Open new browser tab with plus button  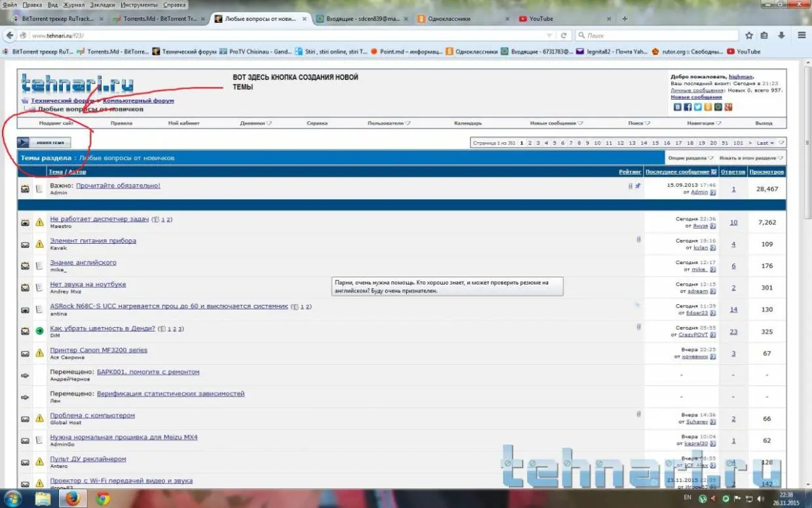tap(625, 19)
